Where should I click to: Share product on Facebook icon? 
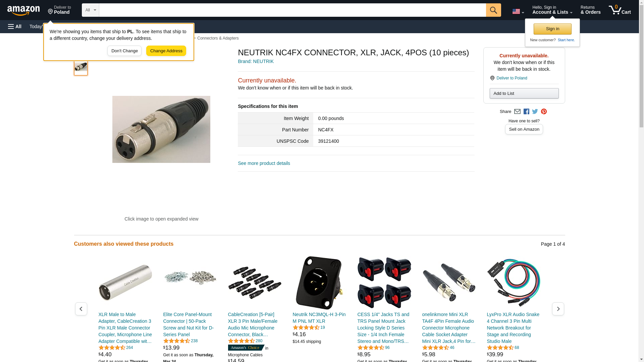526,112
